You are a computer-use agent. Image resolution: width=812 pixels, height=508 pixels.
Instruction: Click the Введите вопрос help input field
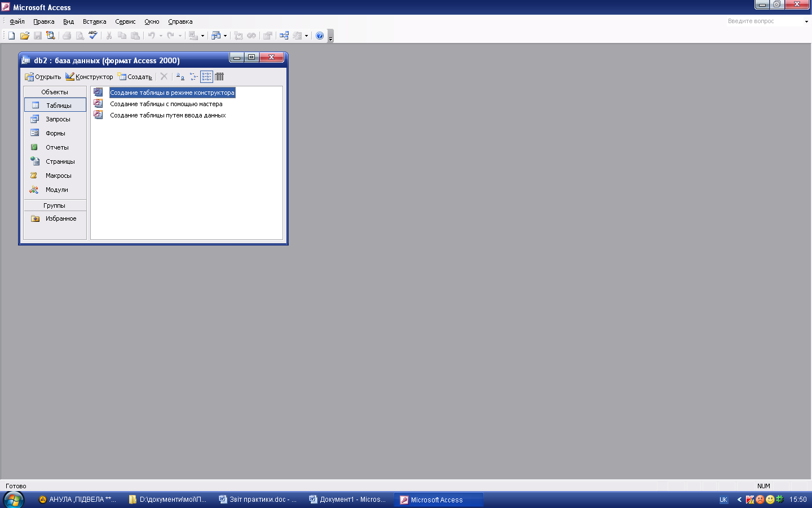coord(764,21)
